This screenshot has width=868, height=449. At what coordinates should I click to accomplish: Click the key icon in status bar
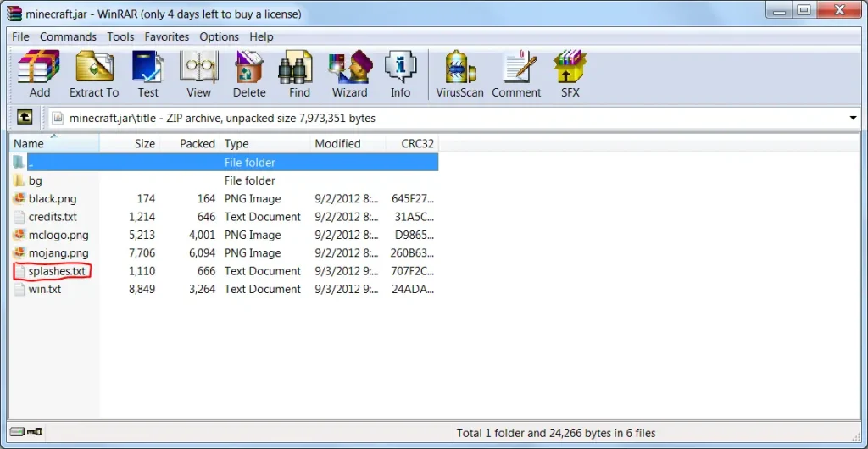pos(36,432)
